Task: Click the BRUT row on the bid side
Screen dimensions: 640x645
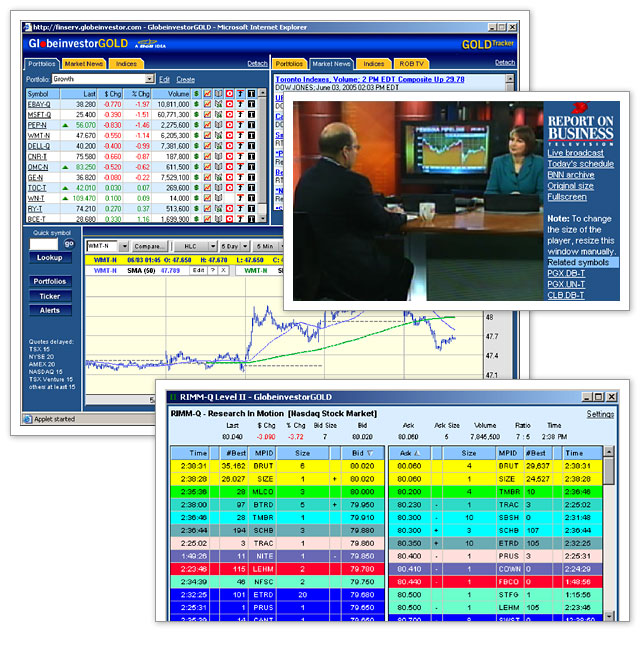Action: pos(278,466)
